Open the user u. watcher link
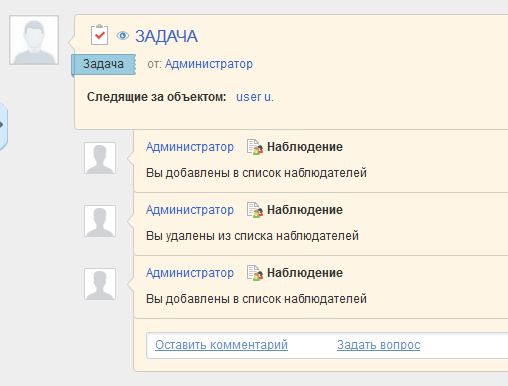Viewport: 508px width, 386px height. click(255, 97)
